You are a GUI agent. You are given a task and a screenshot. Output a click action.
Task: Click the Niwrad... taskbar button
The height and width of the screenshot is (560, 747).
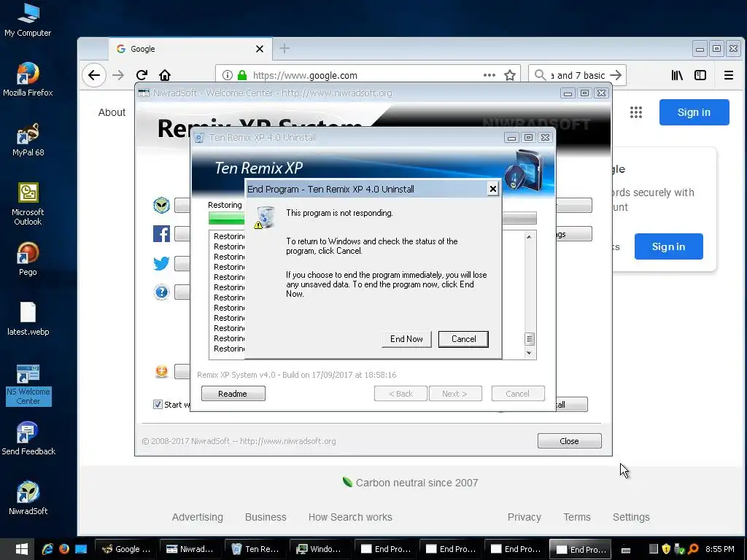coord(190,549)
